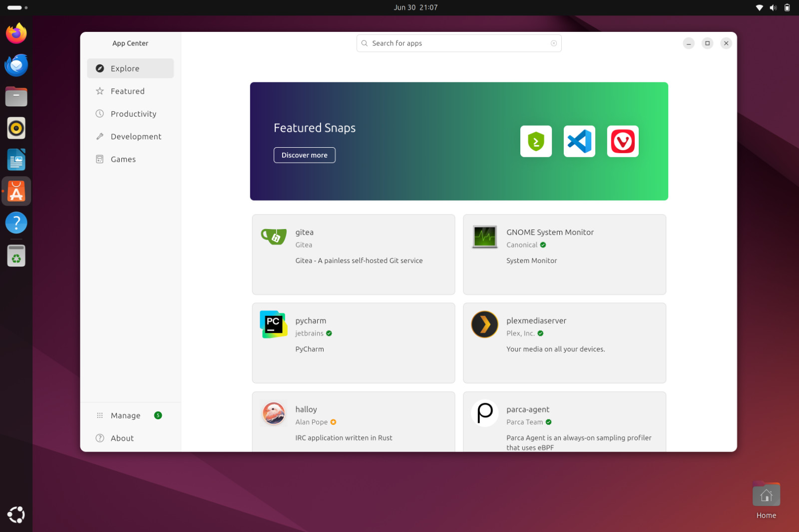
Task: Open the About page
Action: (x=130, y=438)
